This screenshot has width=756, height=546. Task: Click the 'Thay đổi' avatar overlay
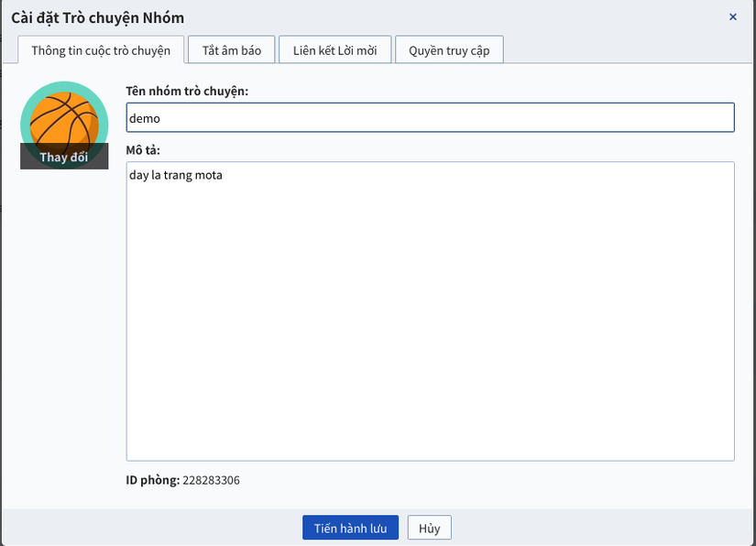tap(64, 157)
